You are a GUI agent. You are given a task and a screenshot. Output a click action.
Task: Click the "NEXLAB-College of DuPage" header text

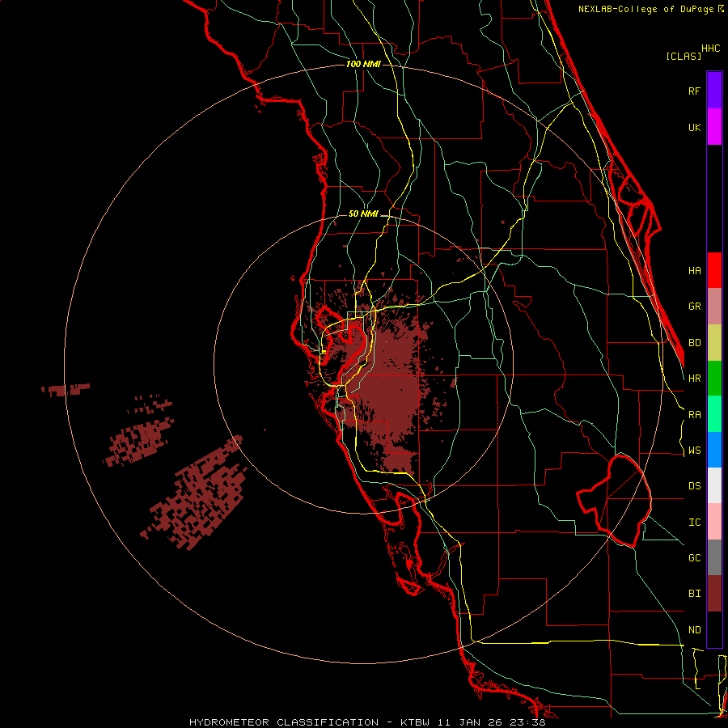(647, 9)
